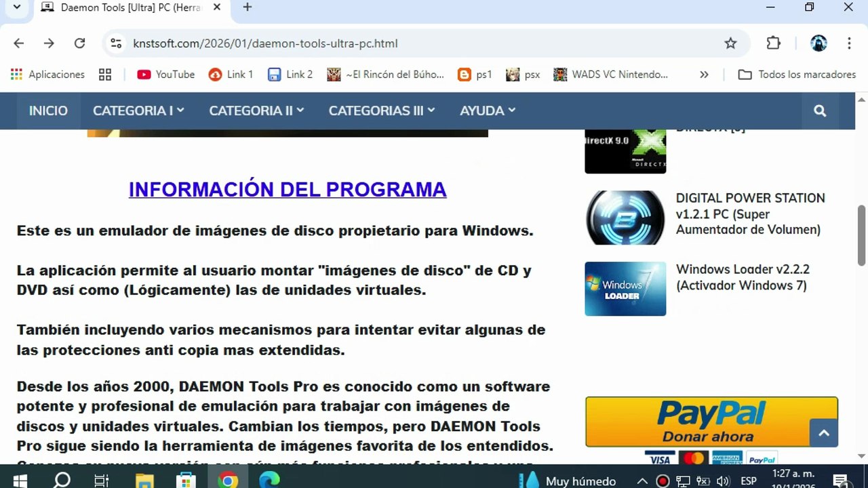Screen dimensions: 868x488
Task: Expand the AYUDA menu
Action: tap(488, 110)
